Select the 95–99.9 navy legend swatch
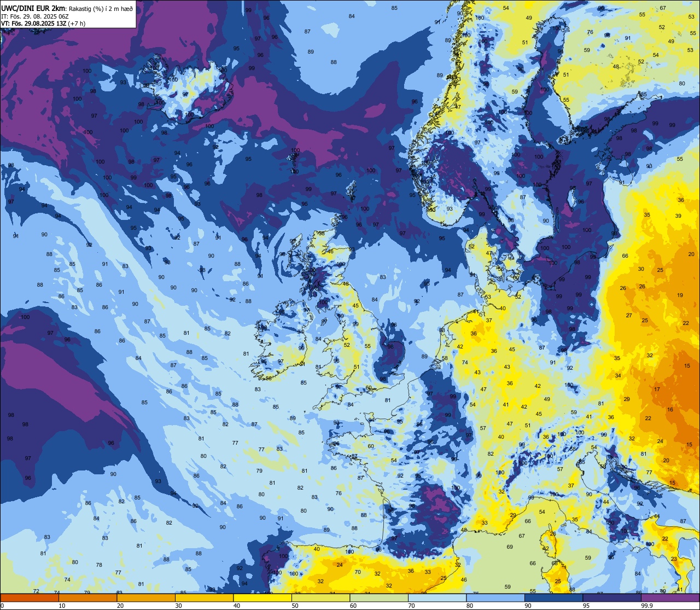700x610 pixels. pyautogui.click(x=612, y=598)
